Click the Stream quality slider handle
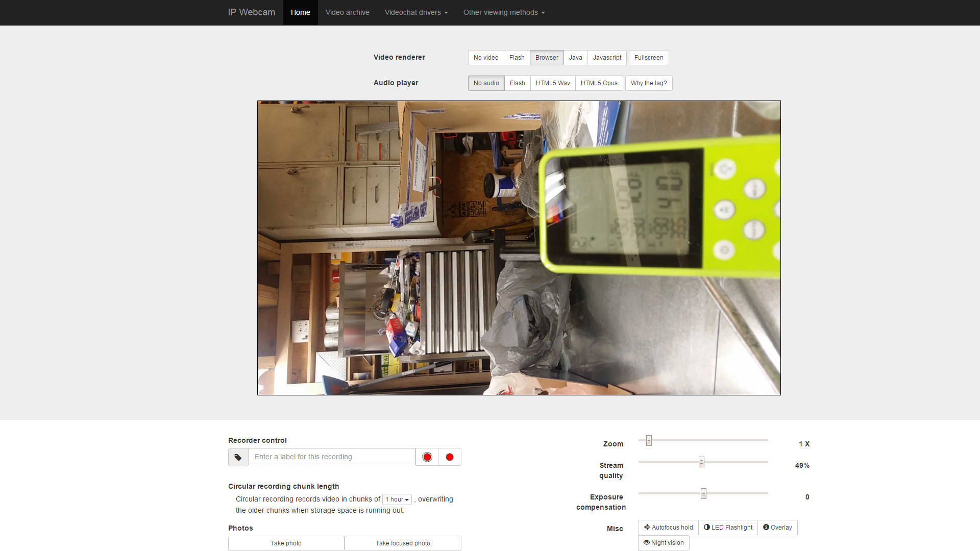Screen dimensions: 980x551 point(701,462)
